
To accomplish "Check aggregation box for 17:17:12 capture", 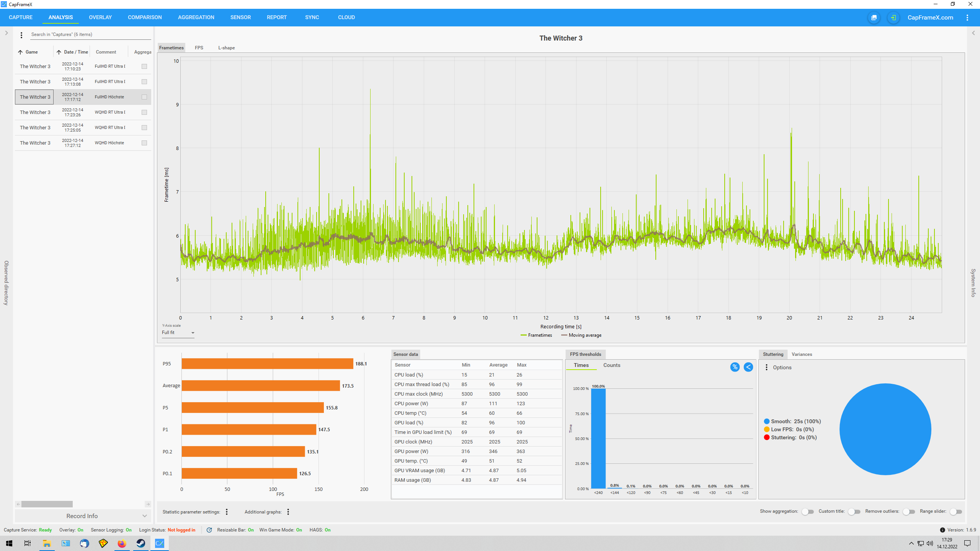I will point(144,97).
